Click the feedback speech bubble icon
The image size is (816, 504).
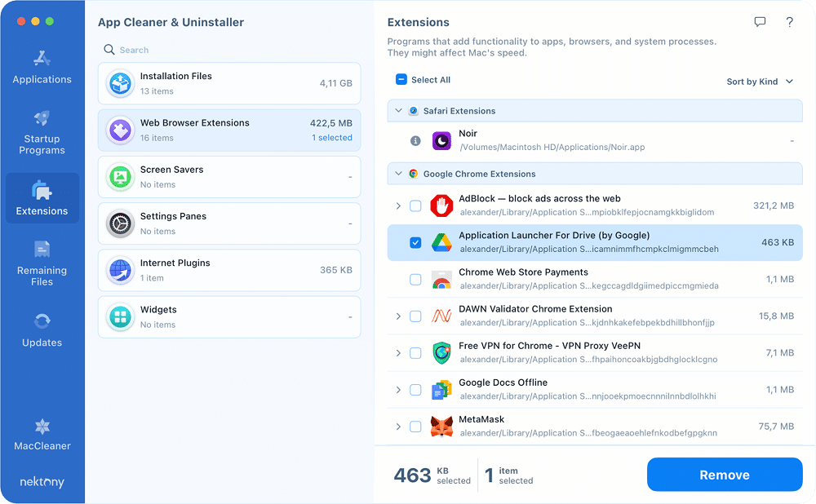pos(760,23)
